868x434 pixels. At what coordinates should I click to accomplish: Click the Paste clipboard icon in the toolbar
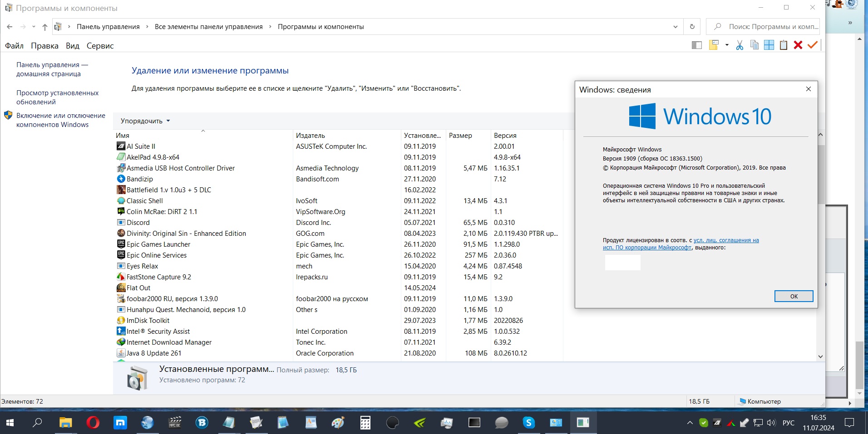tap(783, 45)
